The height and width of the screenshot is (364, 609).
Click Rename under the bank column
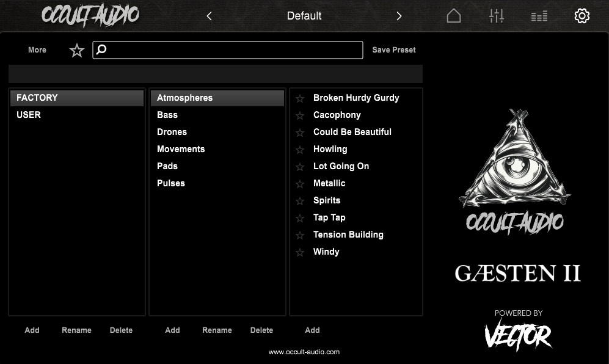76,330
